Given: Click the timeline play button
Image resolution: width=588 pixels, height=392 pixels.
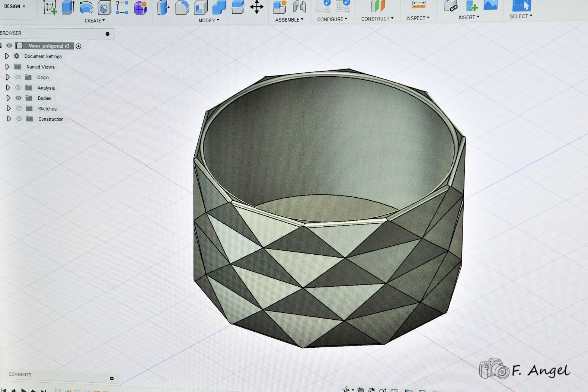Looking at the screenshot, I should pos(24,390).
